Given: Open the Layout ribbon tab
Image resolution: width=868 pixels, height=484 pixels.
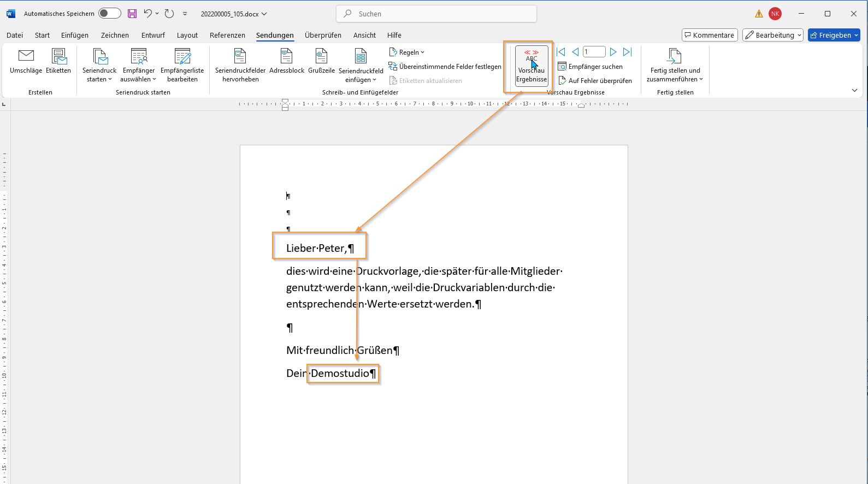Looking at the screenshot, I should [187, 35].
